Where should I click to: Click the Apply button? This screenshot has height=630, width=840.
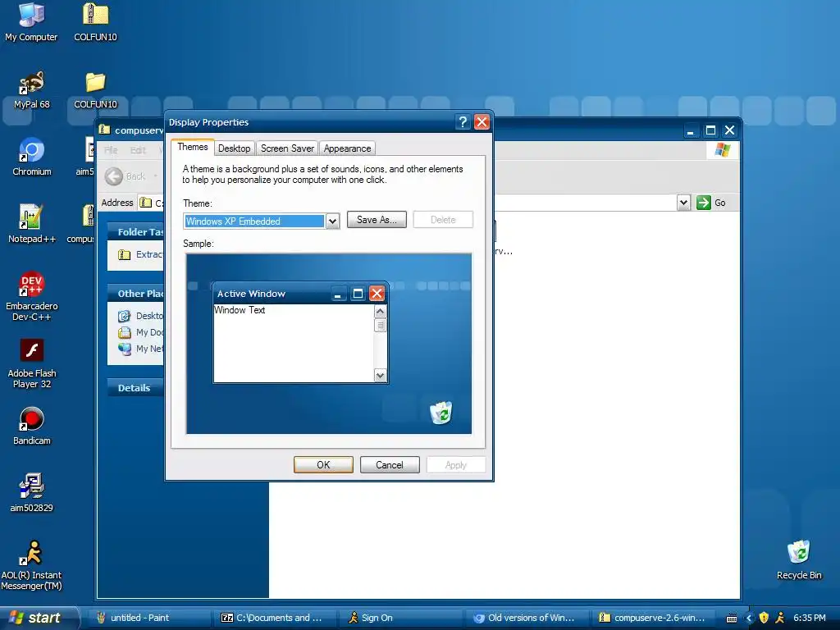[x=456, y=464]
